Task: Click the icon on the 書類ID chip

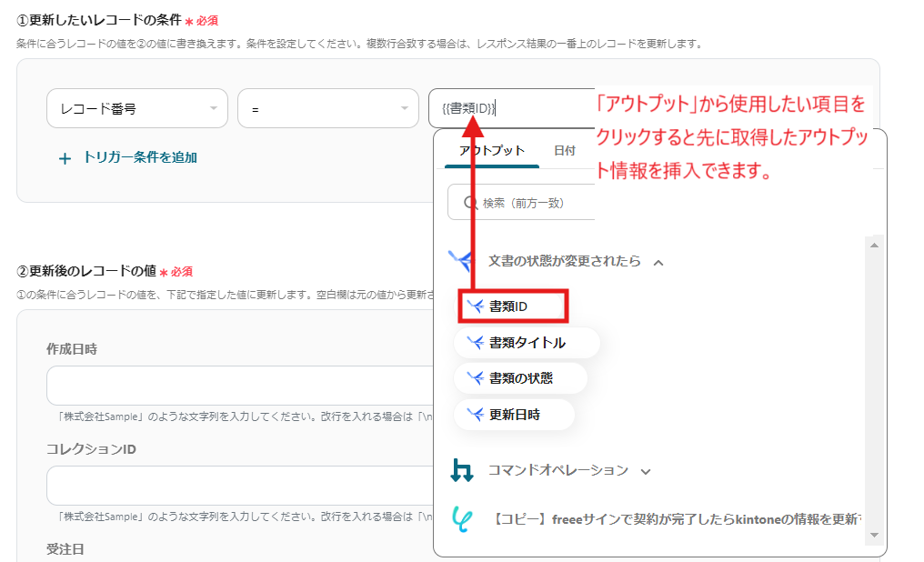Action: (474, 306)
